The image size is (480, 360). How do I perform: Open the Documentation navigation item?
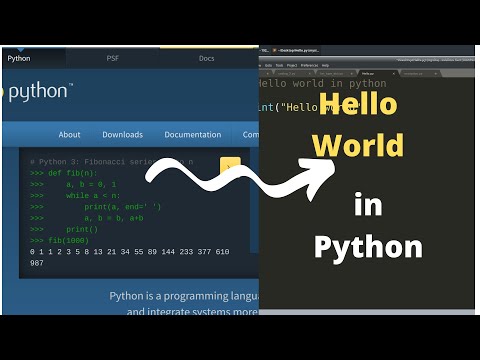point(193,135)
